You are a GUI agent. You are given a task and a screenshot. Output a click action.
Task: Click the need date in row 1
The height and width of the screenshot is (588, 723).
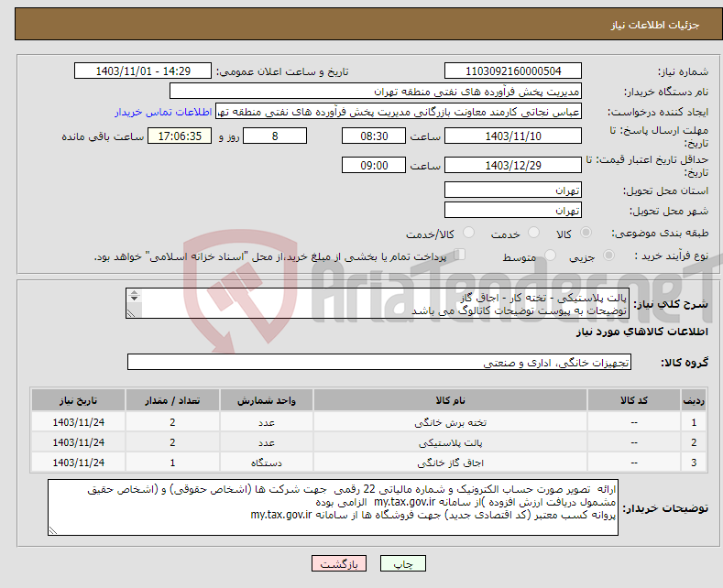click(x=79, y=422)
